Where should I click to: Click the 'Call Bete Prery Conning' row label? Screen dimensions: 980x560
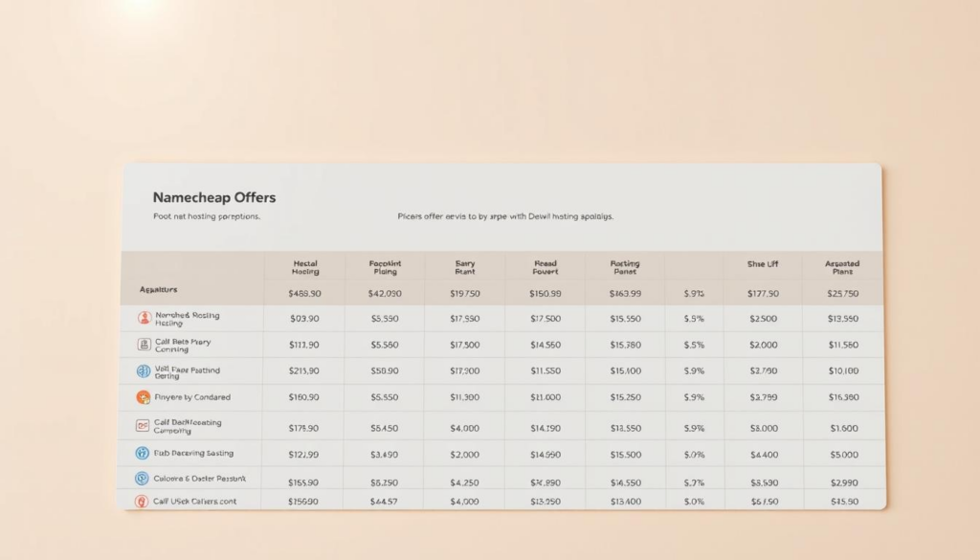(183, 346)
